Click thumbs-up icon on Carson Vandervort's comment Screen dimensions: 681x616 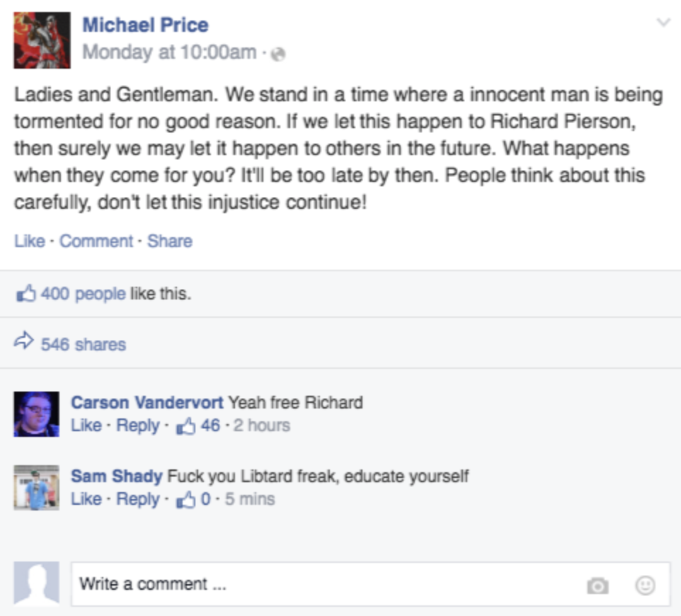coord(185,426)
